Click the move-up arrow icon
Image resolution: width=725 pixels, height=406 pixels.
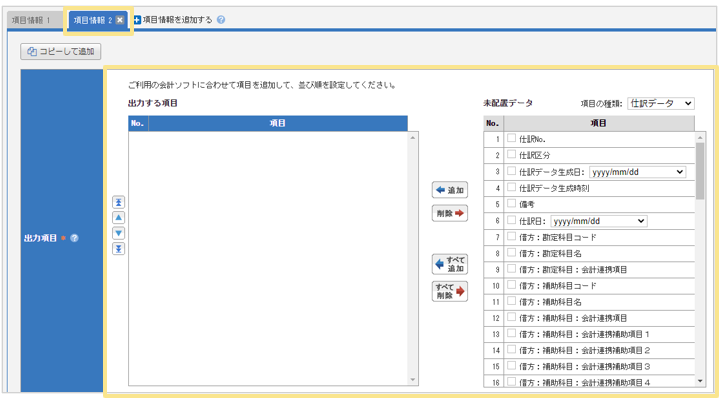click(118, 217)
